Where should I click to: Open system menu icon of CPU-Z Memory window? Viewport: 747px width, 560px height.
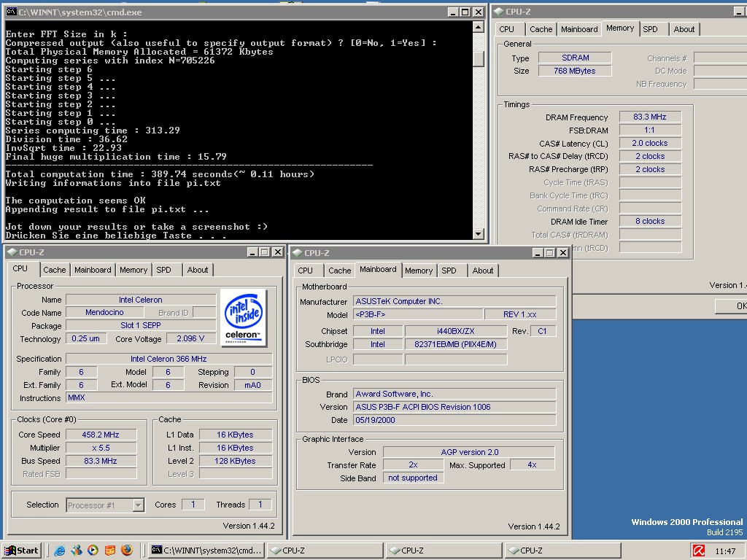click(499, 12)
